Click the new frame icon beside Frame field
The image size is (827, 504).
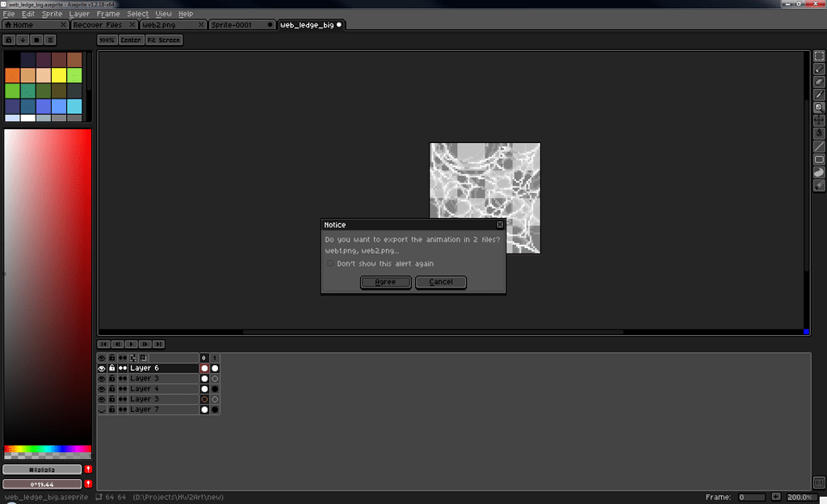776,498
